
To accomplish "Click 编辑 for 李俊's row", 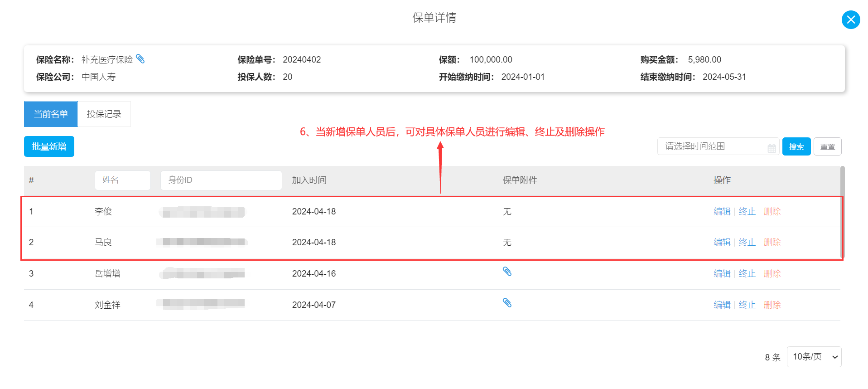I will (x=722, y=211).
